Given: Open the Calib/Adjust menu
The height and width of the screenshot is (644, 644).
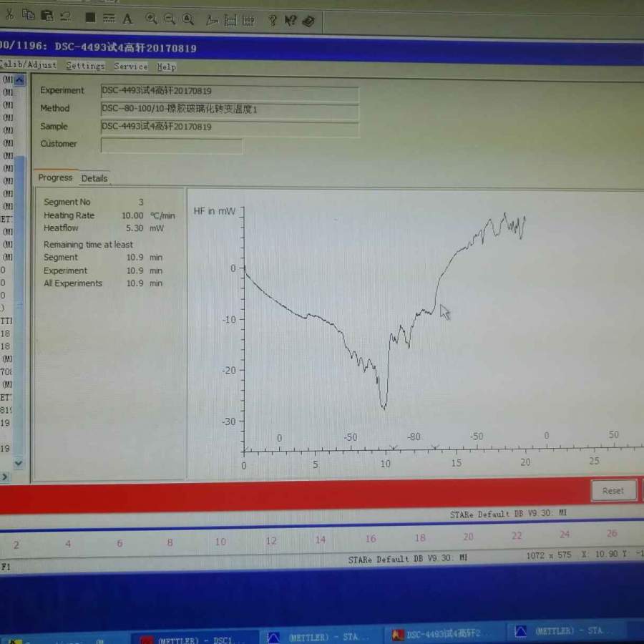Looking at the screenshot, I should (28, 64).
